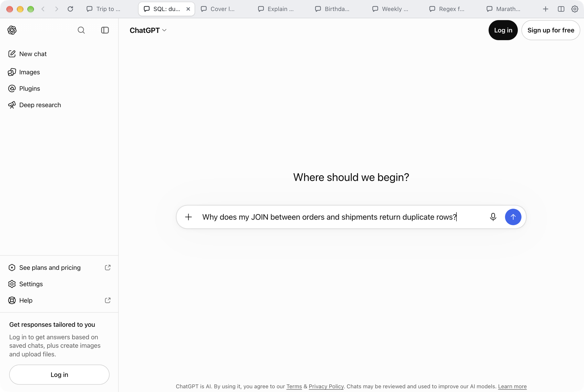Click the browser forward arrow
This screenshot has width=584, height=392.
click(x=57, y=9)
